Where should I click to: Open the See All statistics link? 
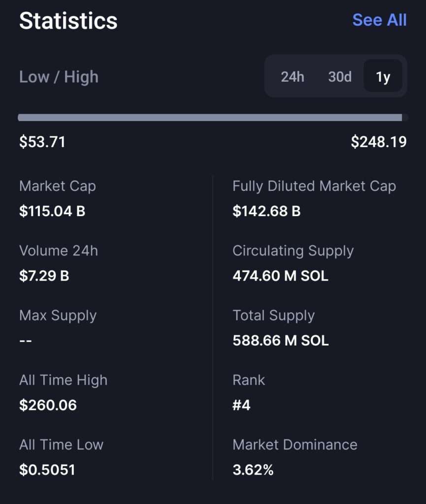point(379,20)
